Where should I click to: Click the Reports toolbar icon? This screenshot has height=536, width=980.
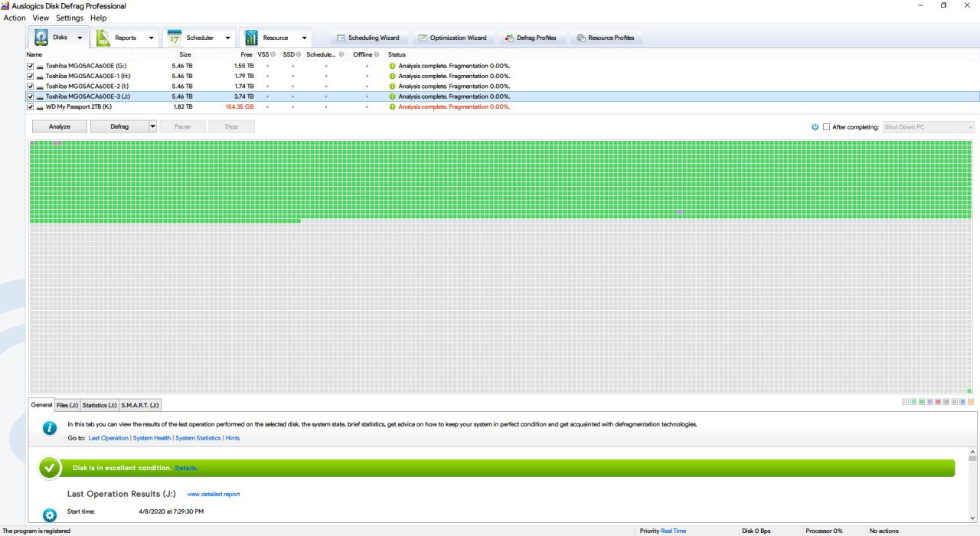click(x=104, y=38)
